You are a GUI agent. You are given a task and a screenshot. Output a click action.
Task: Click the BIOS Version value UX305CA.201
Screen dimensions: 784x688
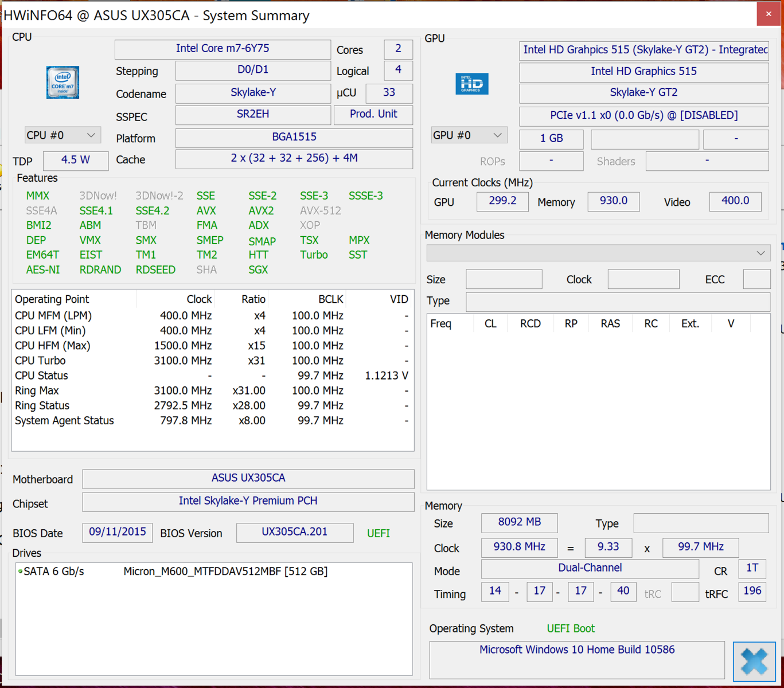[x=295, y=533]
